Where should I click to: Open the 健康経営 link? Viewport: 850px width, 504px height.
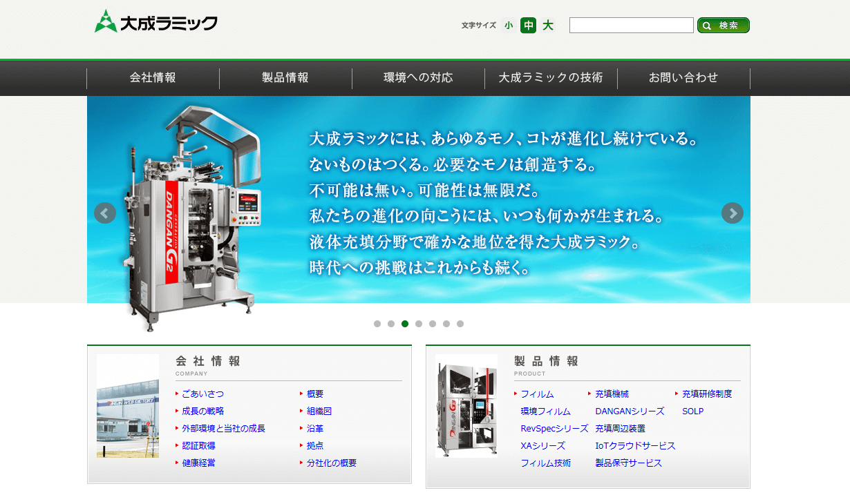pos(199,463)
